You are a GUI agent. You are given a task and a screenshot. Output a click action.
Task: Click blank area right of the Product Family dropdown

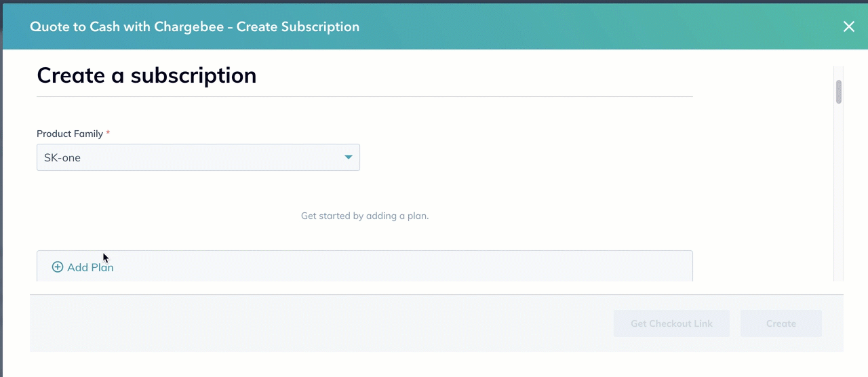[529, 157]
